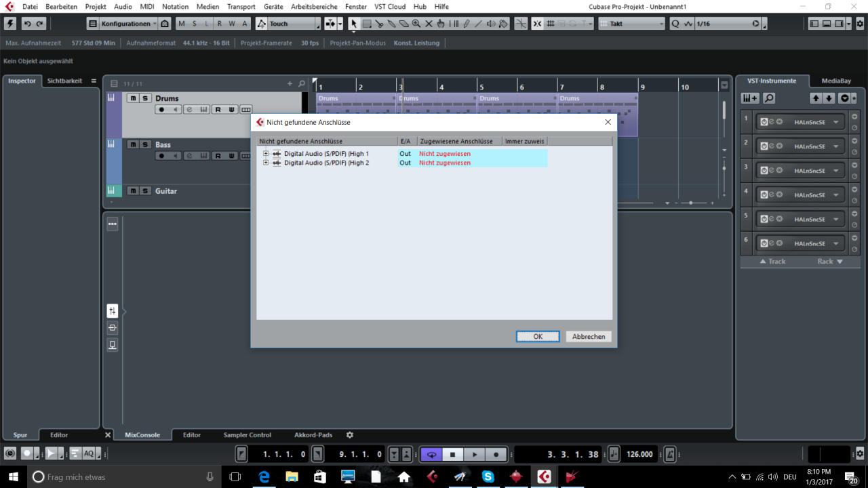Switch to the Sichtbarkeit tab
The width and height of the screenshot is (868, 488).
click(64, 81)
